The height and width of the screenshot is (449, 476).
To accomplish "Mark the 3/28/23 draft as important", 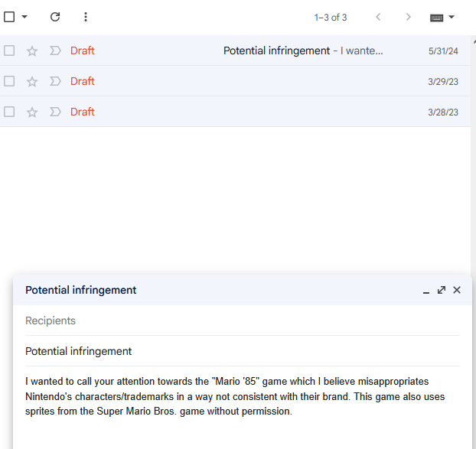I will (x=55, y=112).
